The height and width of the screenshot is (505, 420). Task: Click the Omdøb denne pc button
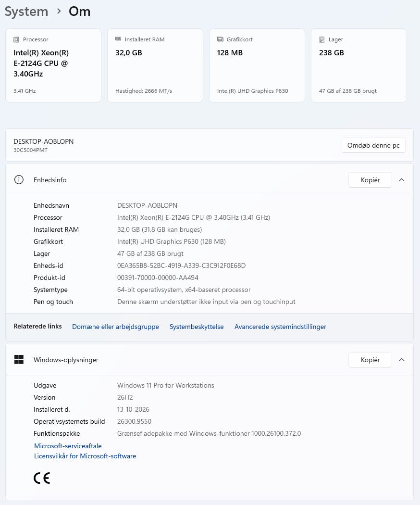pyautogui.click(x=373, y=145)
